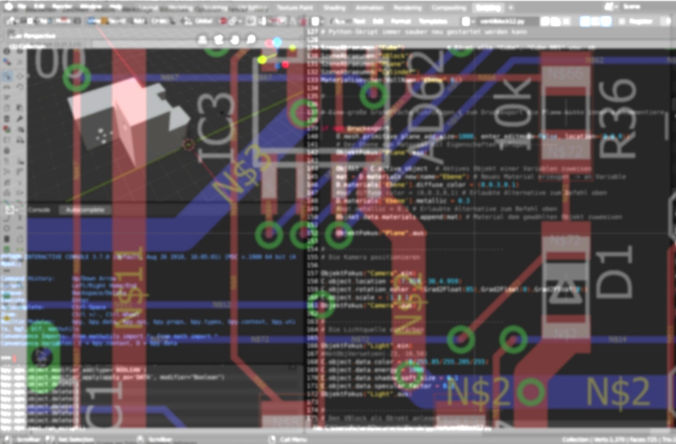
Task: Select the Move tool in viewport toolbar
Action: coord(8,74)
